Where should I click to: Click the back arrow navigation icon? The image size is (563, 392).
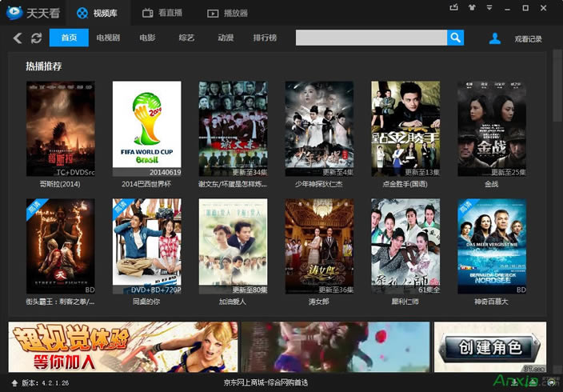click(18, 38)
